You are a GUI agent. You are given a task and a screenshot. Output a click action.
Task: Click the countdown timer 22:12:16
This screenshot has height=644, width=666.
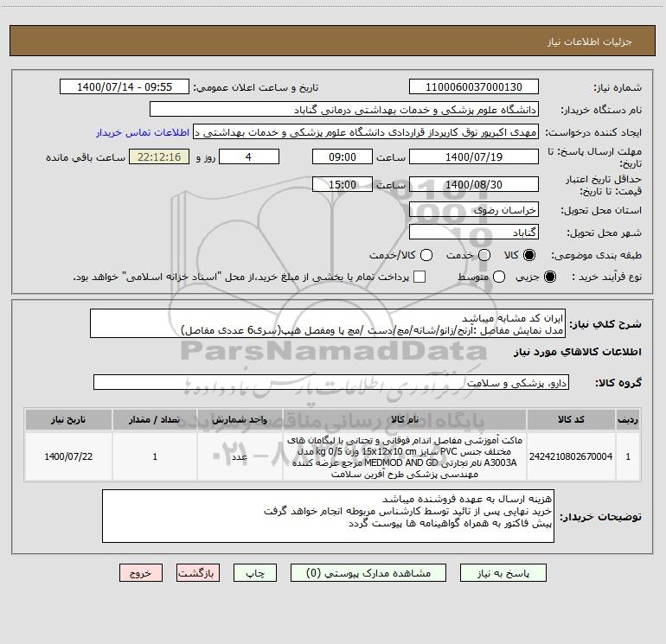coord(159,156)
